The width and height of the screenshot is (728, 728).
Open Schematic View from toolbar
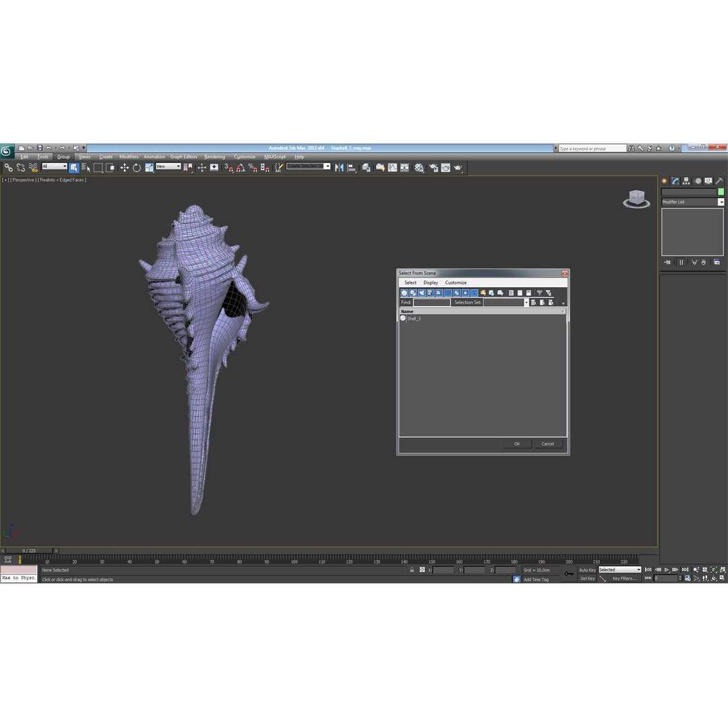point(405,168)
